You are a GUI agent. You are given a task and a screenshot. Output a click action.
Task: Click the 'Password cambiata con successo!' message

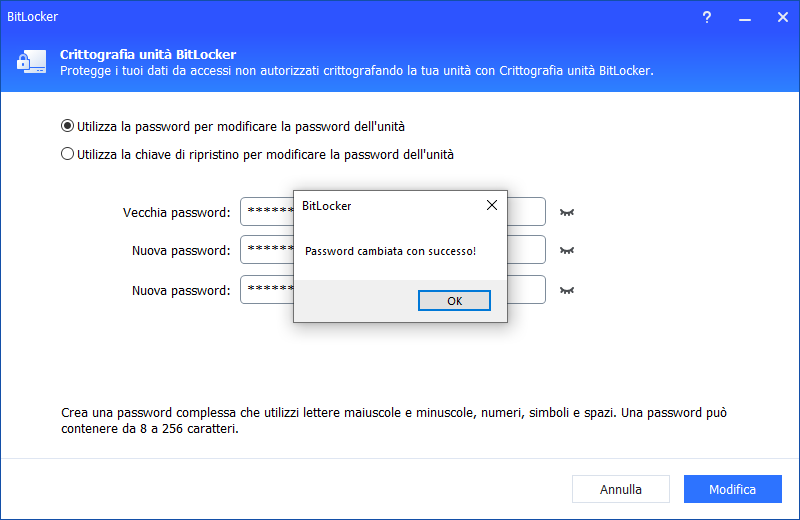(390, 250)
